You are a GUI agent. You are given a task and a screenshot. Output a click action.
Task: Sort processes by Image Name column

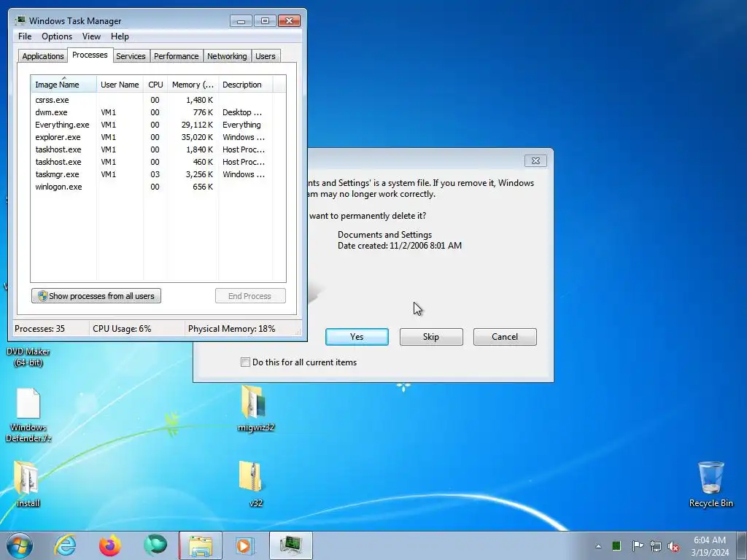click(x=64, y=84)
